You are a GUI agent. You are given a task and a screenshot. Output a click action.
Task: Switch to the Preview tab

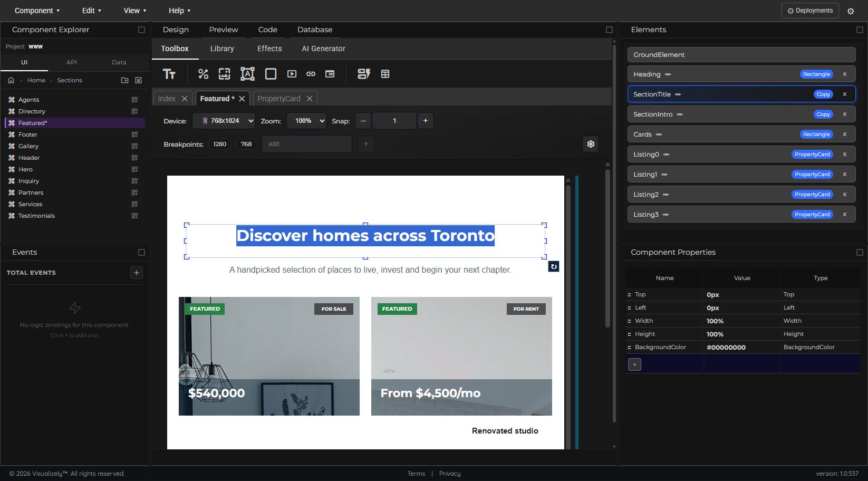(224, 30)
